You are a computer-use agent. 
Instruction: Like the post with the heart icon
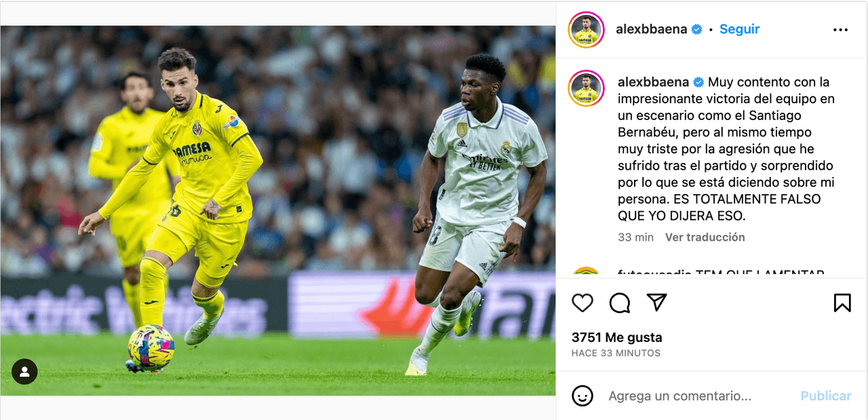click(x=583, y=303)
